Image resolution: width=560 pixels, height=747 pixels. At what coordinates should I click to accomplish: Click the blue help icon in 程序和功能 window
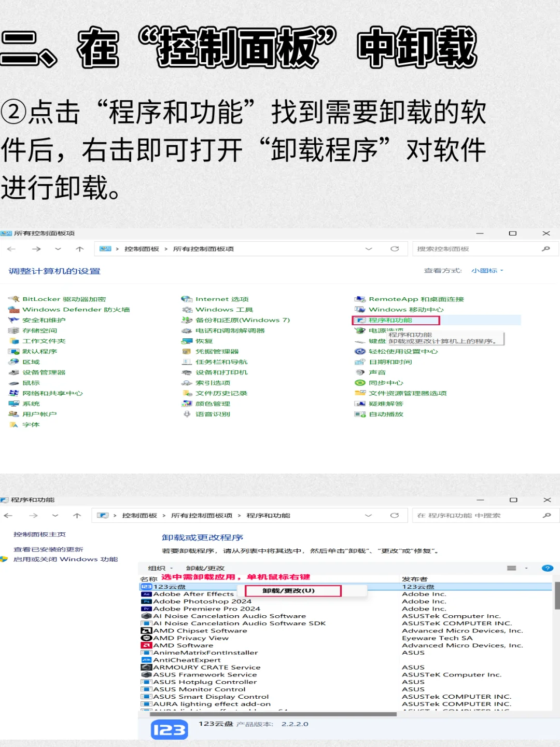pos(548,568)
